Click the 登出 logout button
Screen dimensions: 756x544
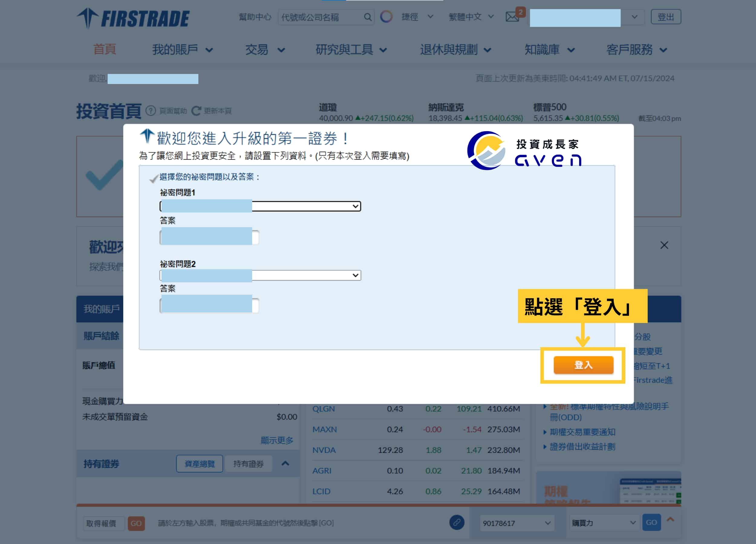point(666,17)
